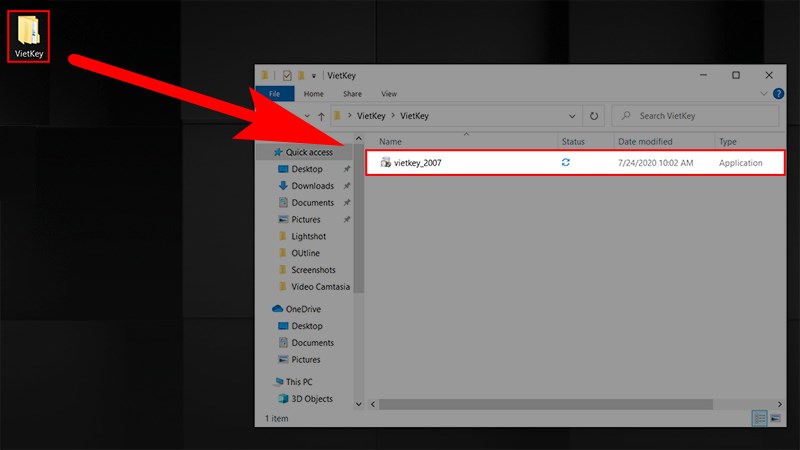Click the Up one level arrow
Image resolution: width=800 pixels, height=450 pixels.
point(321,116)
